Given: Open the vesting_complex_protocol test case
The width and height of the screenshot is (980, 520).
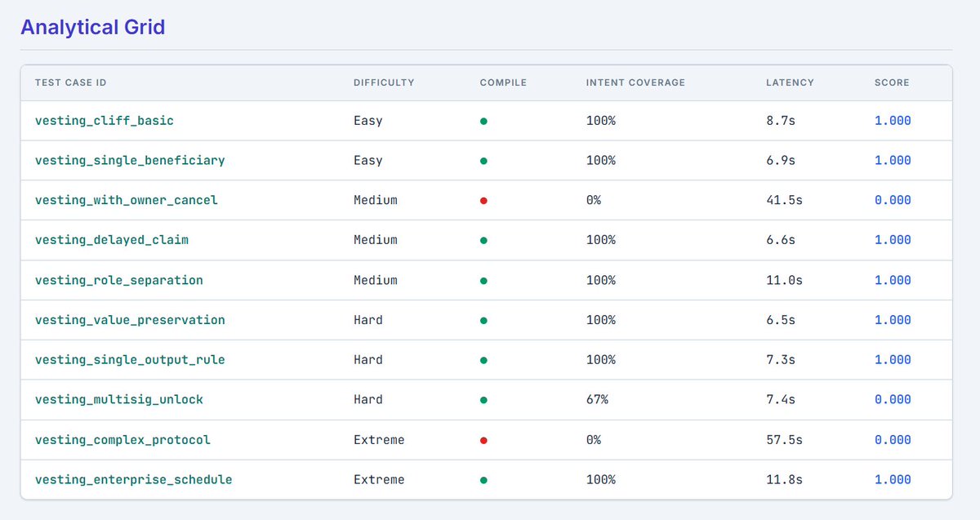Looking at the screenshot, I should click(122, 440).
